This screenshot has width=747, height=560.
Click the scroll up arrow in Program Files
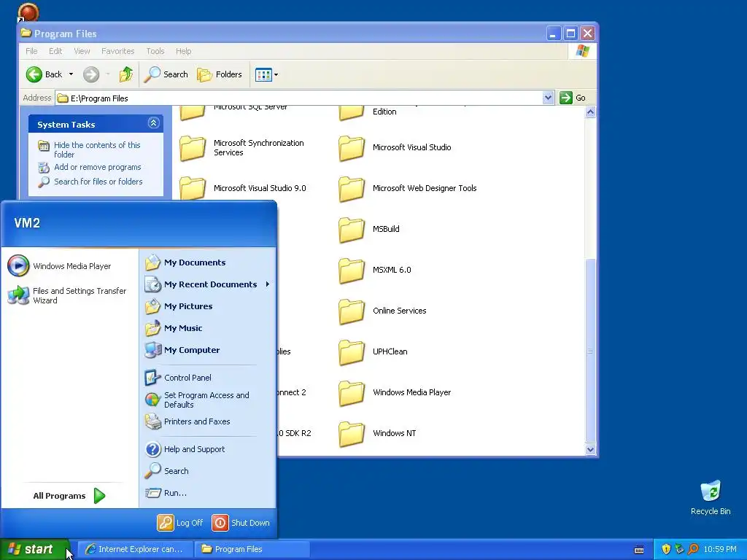click(590, 112)
